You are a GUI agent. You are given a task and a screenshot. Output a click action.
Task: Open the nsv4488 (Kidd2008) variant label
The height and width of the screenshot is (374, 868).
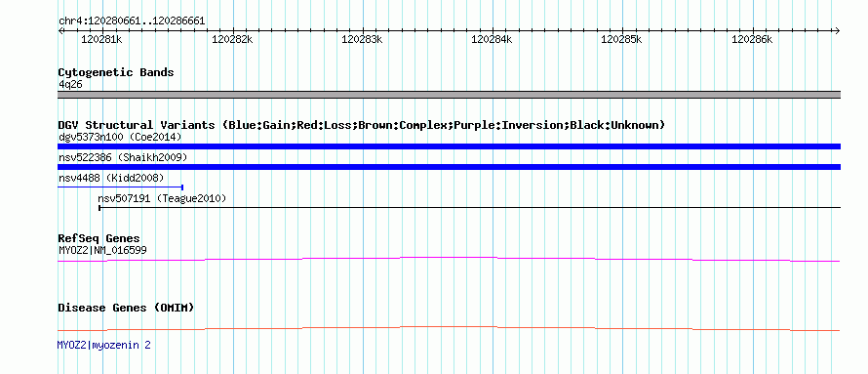point(111,178)
